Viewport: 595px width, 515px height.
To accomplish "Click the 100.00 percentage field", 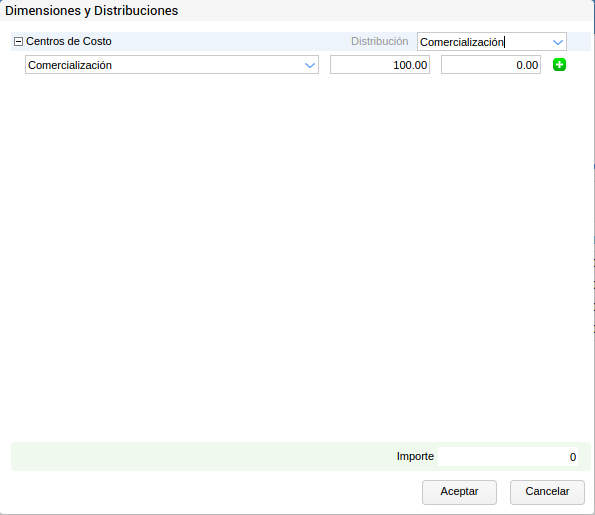I will [x=380, y=65].
